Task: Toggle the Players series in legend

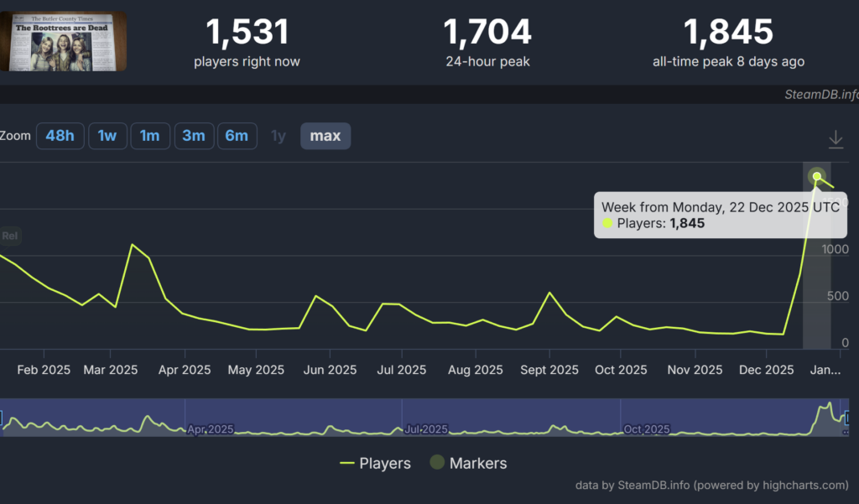Action: [x=375, y=463]
